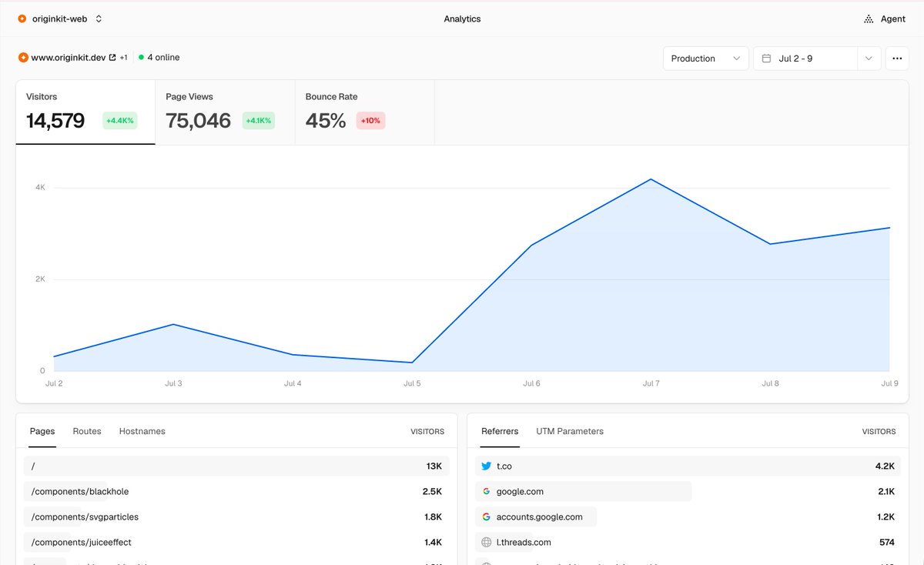Screen dimensions: 924x565
Task: Switch to the Hostnames tab
Action: (142, 431)
